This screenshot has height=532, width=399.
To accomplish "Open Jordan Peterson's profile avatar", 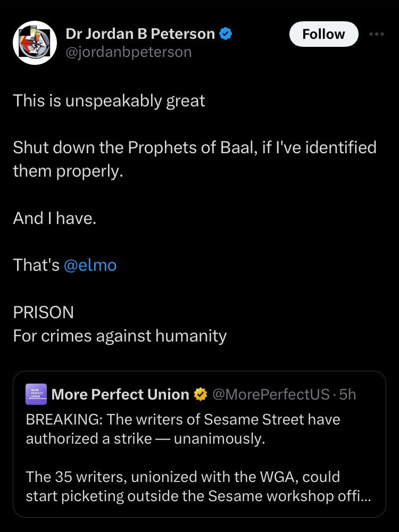I will [x=35, y=43].
